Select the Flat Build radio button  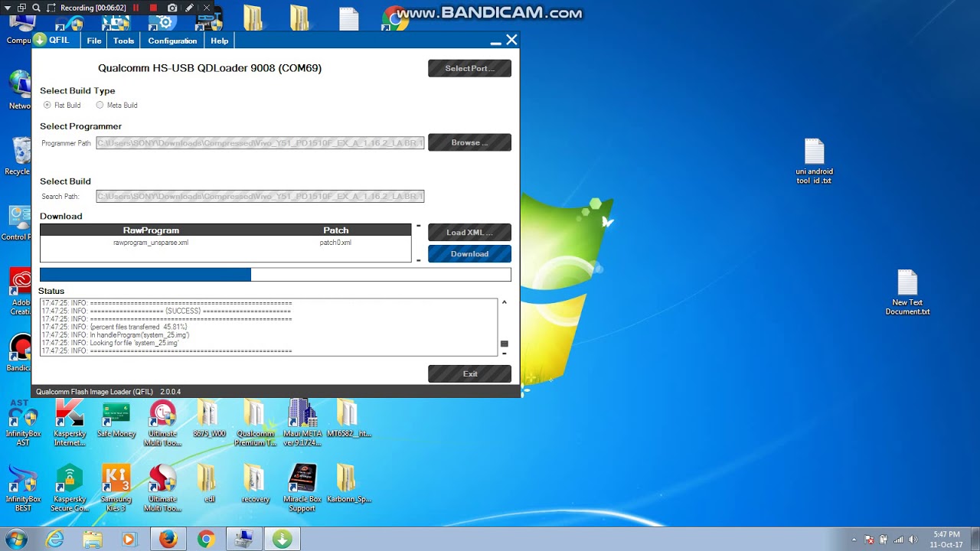coord(47,105)
